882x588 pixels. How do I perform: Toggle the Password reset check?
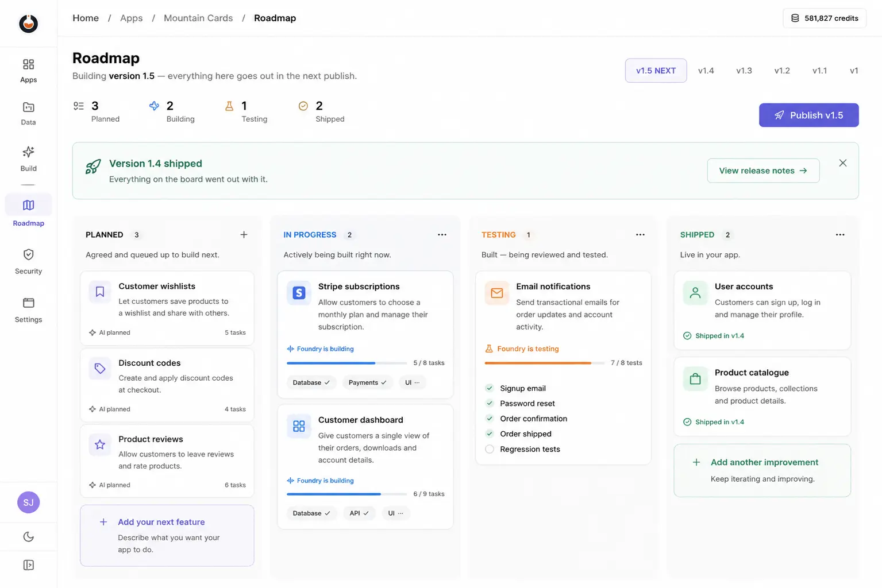pyautogui.click(x=490, y=404)
